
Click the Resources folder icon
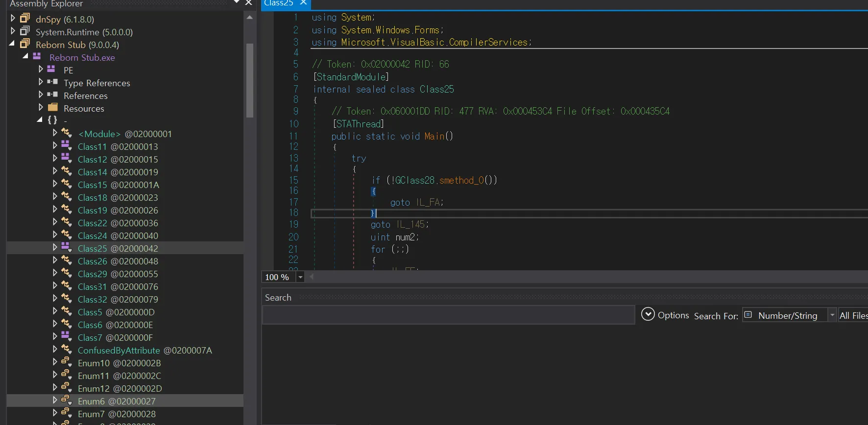click(x=53, y=108)
